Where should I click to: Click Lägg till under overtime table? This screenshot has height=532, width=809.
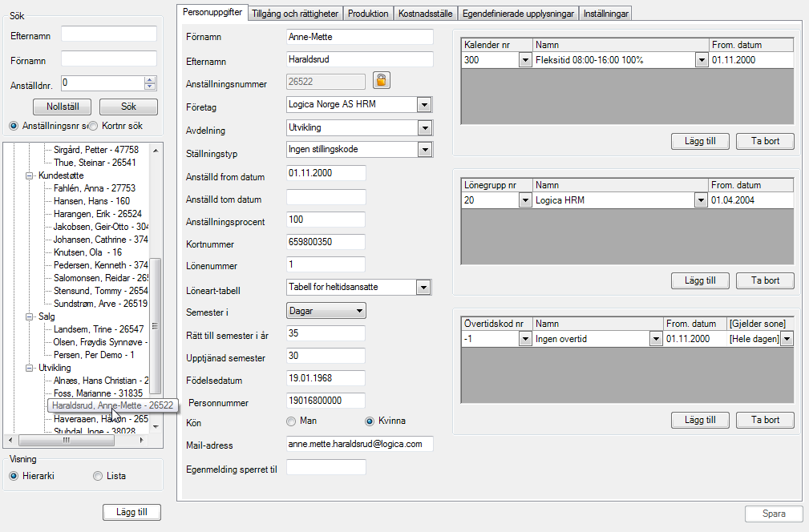[700, 420]
